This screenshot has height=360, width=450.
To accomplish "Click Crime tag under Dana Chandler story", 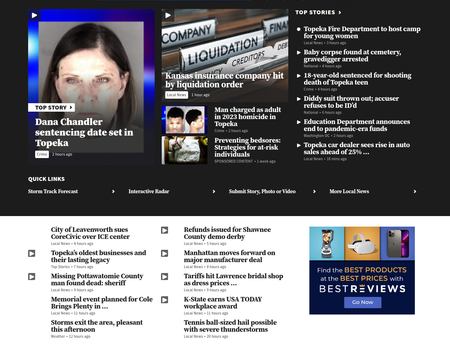I will [42, 154].
